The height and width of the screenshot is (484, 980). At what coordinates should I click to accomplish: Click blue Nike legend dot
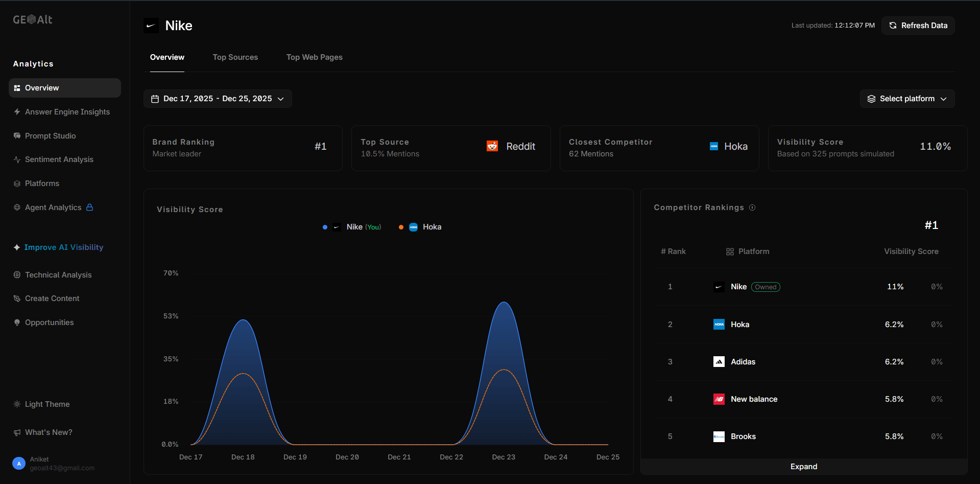coord(325,227)
